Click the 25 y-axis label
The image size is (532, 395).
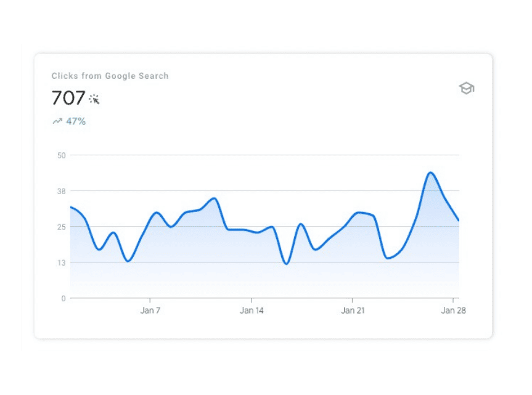click(x=62, y=227)
